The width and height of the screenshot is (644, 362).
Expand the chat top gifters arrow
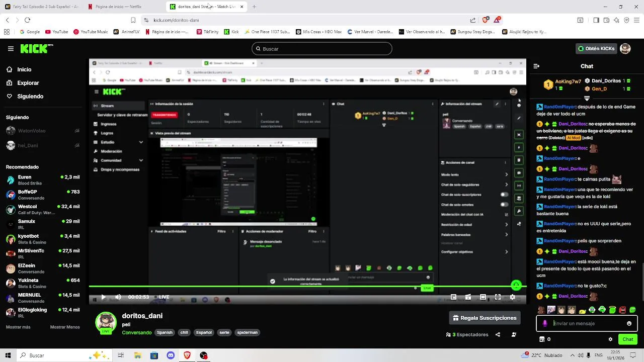[x=587, y=98]
